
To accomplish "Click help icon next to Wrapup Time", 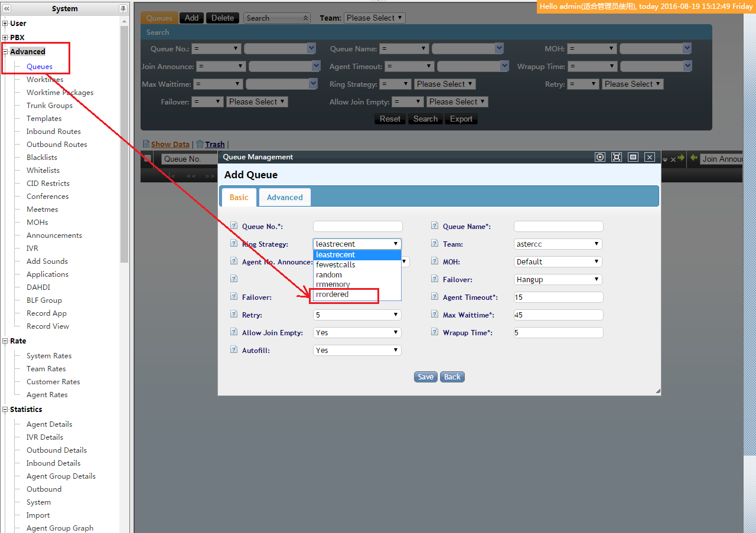I will point(435,332).
